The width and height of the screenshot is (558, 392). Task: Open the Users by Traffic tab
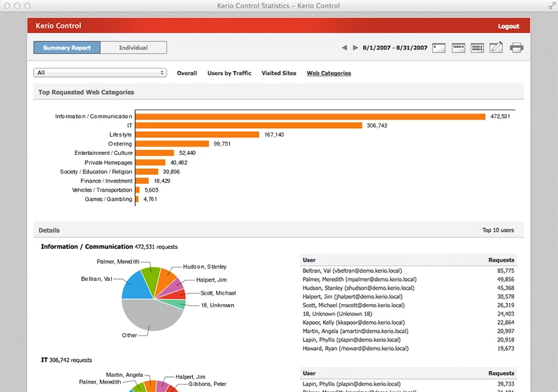tap(229, 74)
